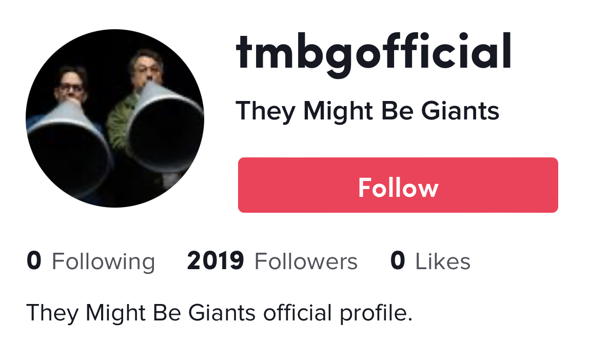Click the 0 count beside Likes
The image size is (589, 364).
[x=398, y=261]
